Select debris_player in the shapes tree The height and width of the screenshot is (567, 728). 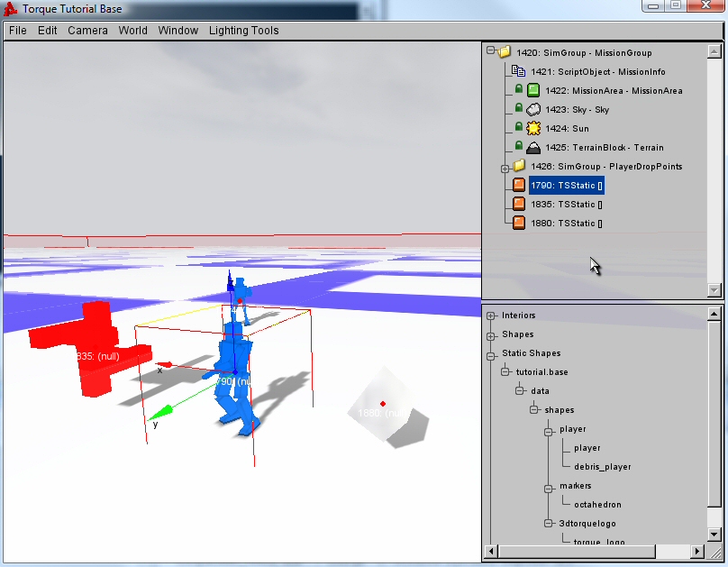point(602,467)
